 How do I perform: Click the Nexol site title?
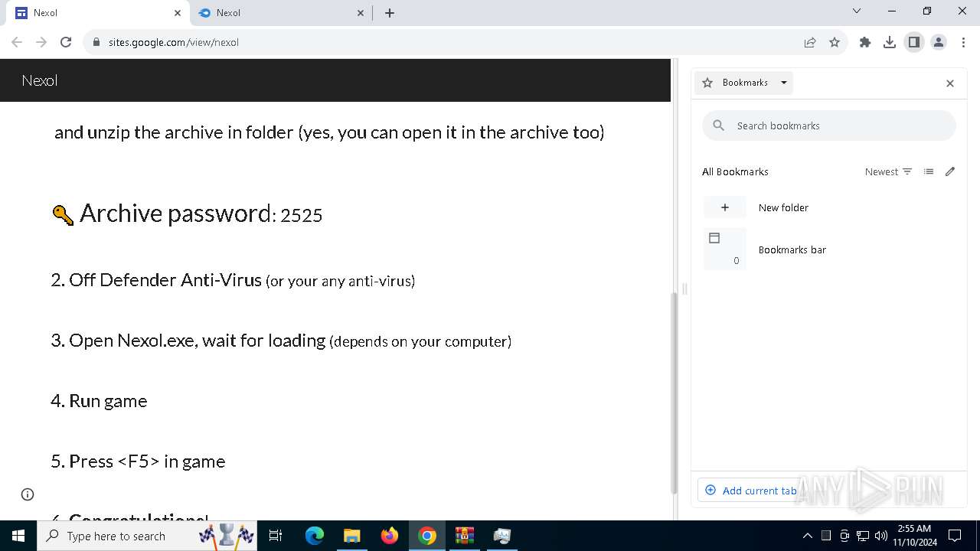(40, 80)
